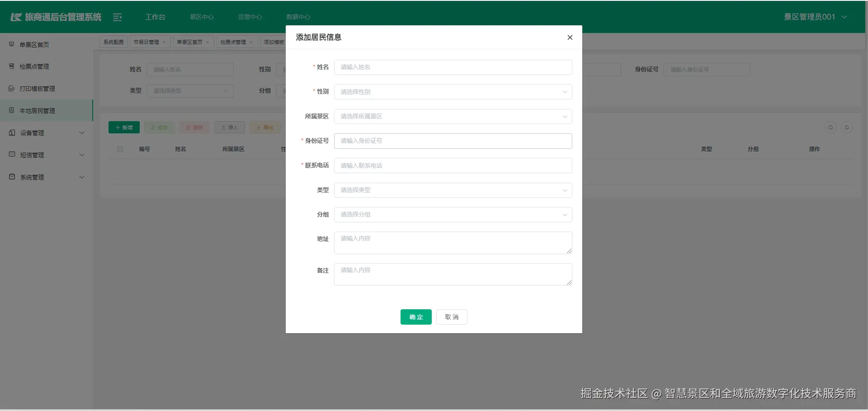868x411 pixels.
Task: Click the search magnifier icon above the table
Action: (830, 128)
